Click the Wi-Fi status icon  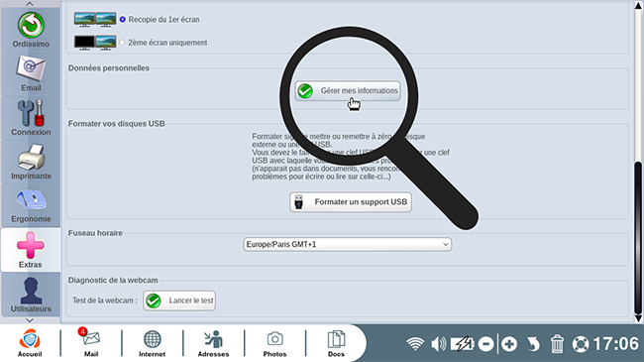pyautogui.click(x=415, y=344)
